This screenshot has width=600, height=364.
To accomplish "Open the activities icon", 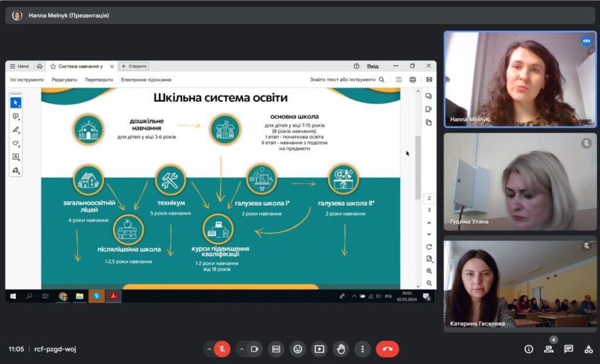I will point(588,349).
